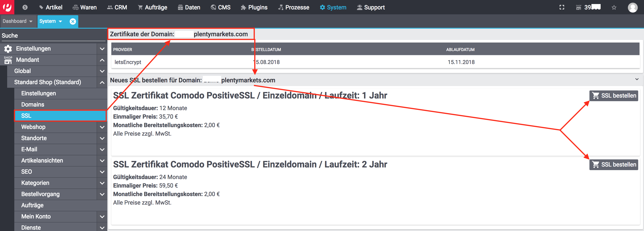Expand the E-Mail section
644x231 pixels.
click(x=102, y=150)
